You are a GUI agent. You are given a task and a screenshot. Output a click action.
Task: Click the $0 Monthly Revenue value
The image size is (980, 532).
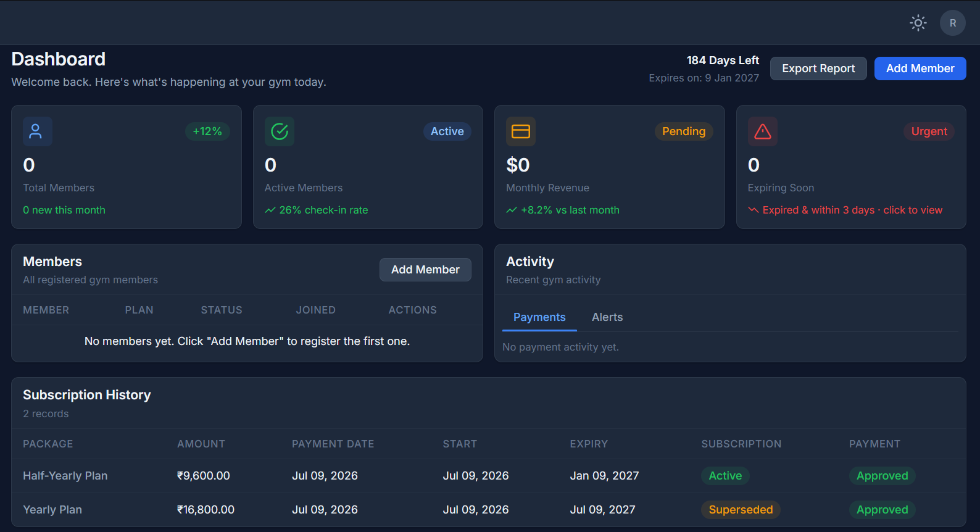(x=518, y=165)
